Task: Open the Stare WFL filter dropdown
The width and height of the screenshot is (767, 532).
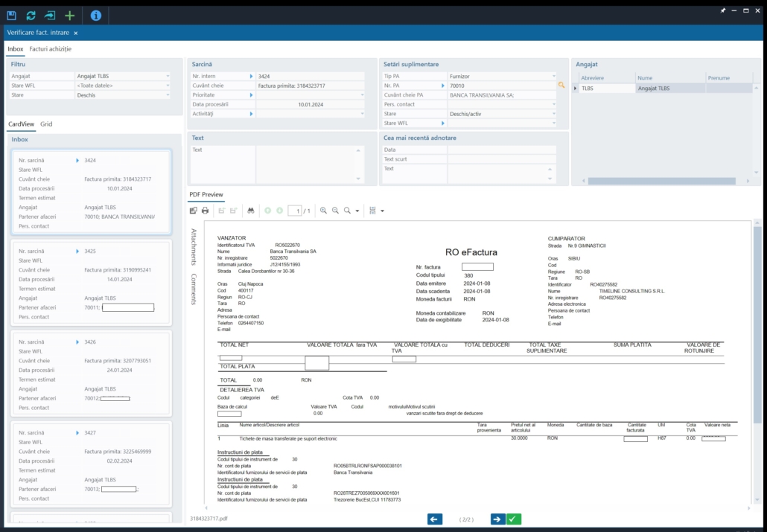Action: (x=168, y=86)
